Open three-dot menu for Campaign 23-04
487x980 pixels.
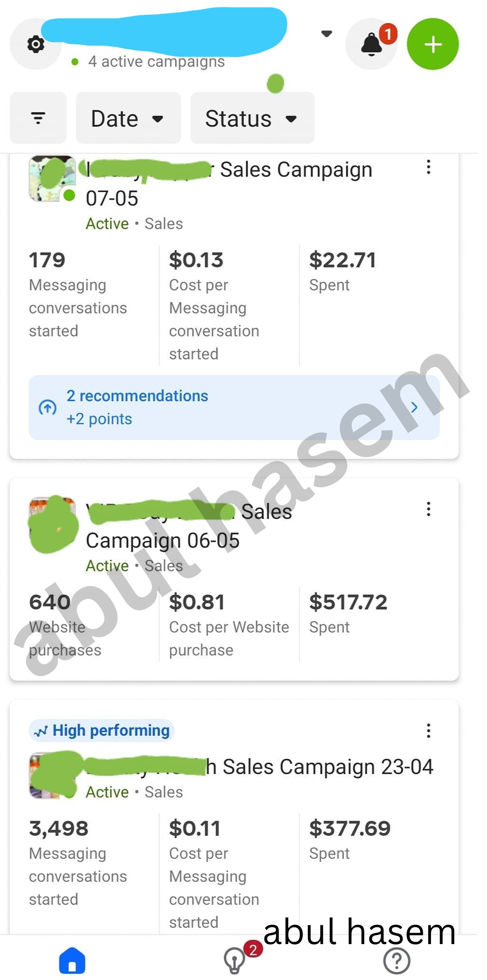(x=429, y=731)
